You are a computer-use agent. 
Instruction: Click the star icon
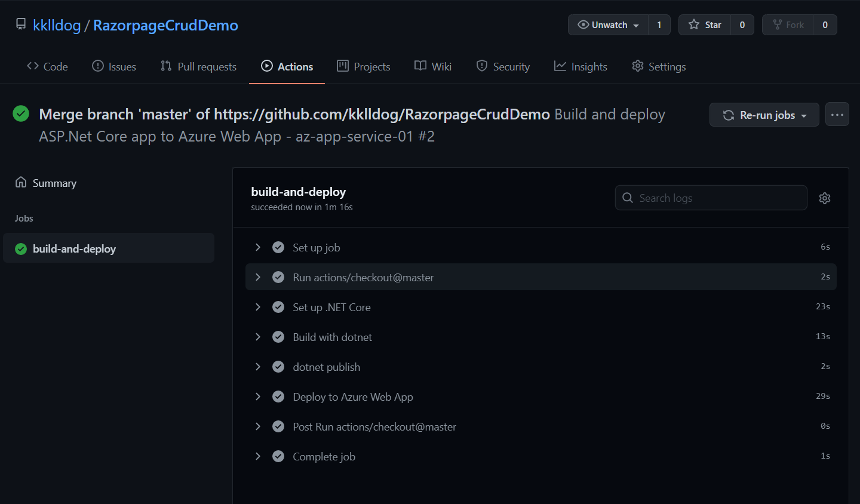[x=694, y=24]
